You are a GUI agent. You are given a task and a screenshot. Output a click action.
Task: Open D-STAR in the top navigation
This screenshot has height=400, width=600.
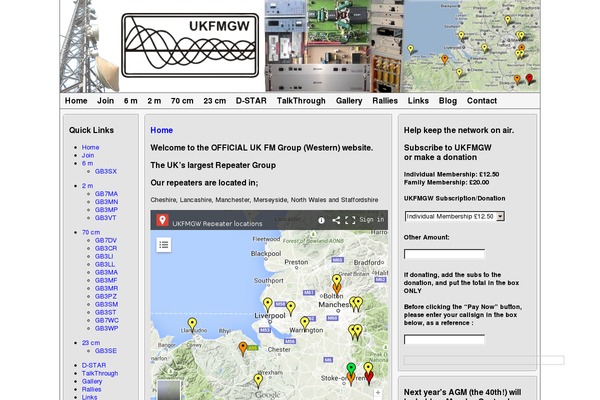click(x=251, y=101)
